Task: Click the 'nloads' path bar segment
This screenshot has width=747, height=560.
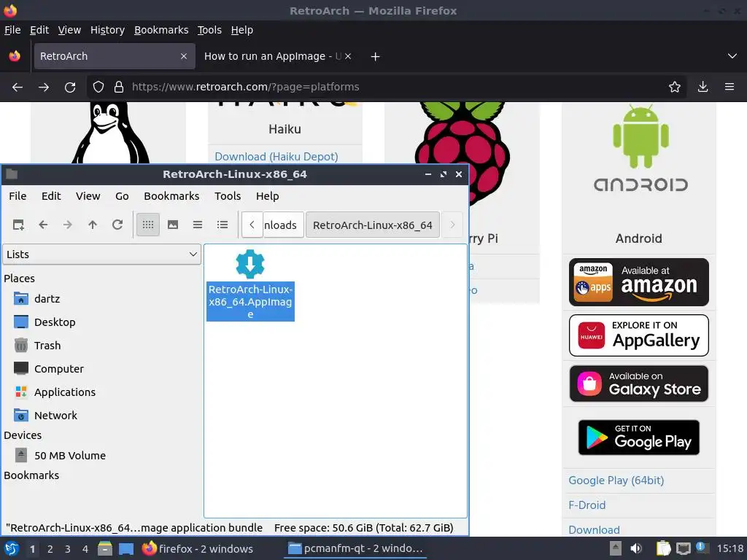Action: tap(283, 225)
